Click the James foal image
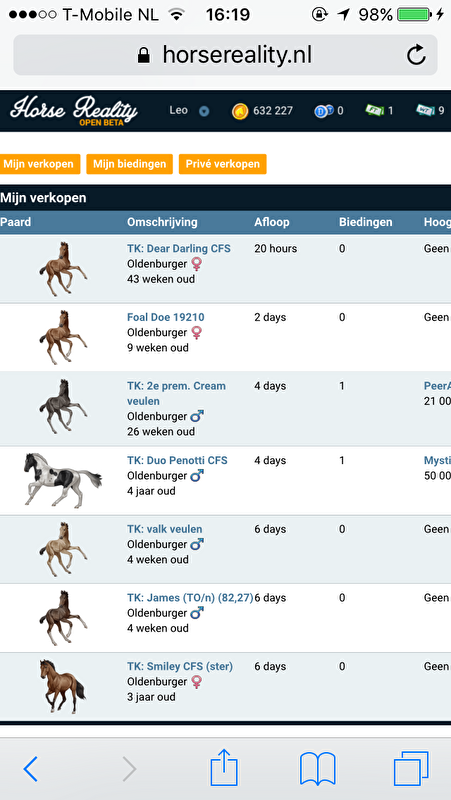The image size is (451, 800). (x=63, y=618)
